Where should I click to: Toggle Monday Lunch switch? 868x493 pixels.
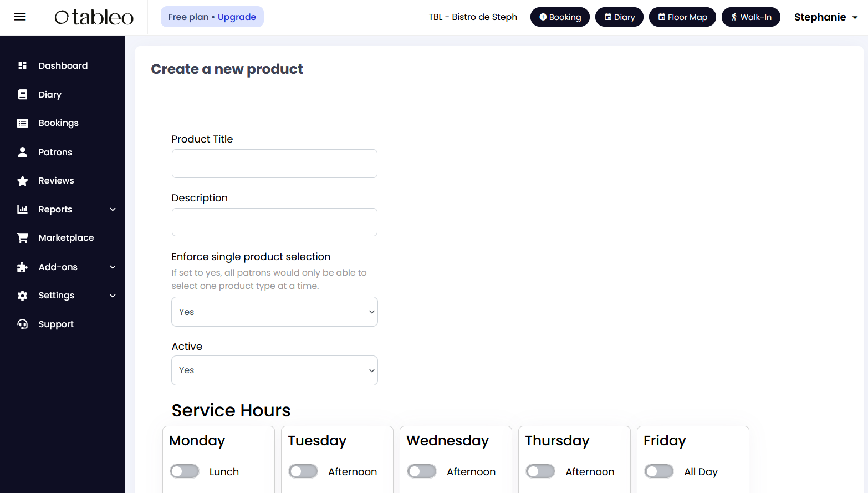(185, 471)
